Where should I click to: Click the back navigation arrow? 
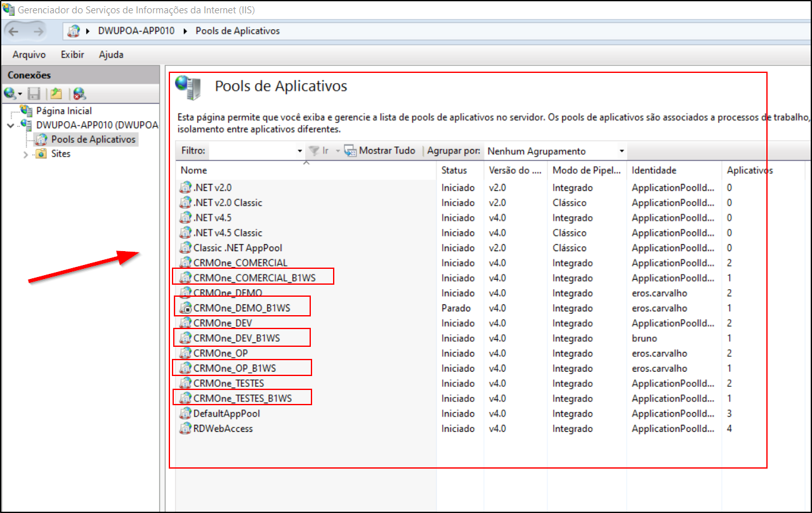tap(14, 31)
